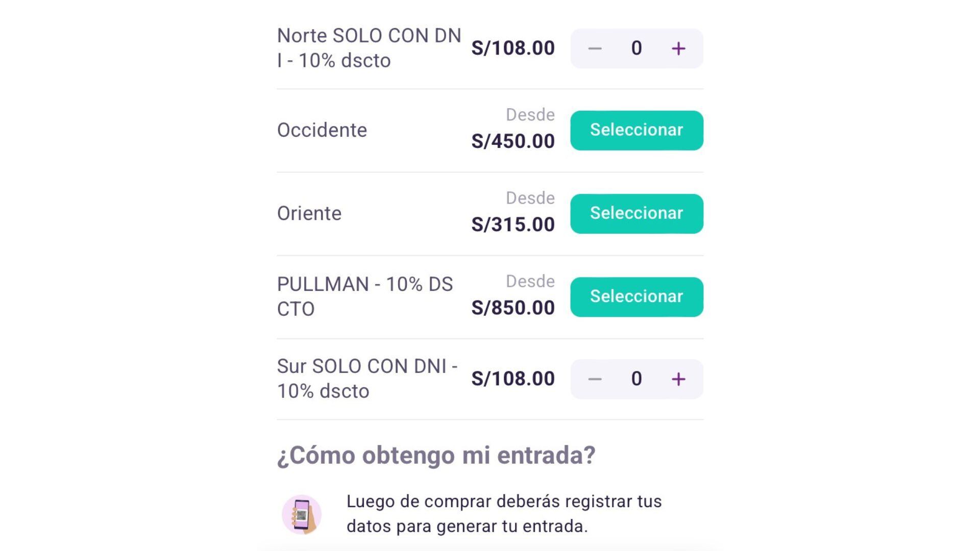Viewport: 980px width, 551px height.
Task: Click the PULLMAN - 10% DSCTO label
Action: [x=364, y=296]
